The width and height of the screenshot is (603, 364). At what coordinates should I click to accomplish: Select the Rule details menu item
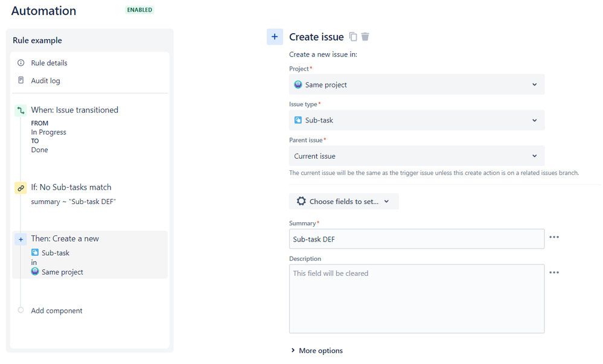point(49,63)
